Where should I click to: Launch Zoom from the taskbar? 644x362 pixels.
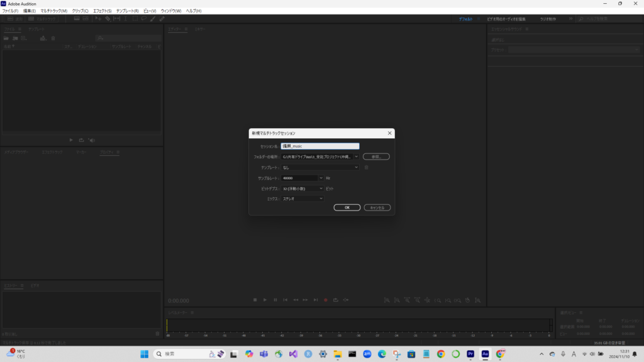click(x=367, y=354)
